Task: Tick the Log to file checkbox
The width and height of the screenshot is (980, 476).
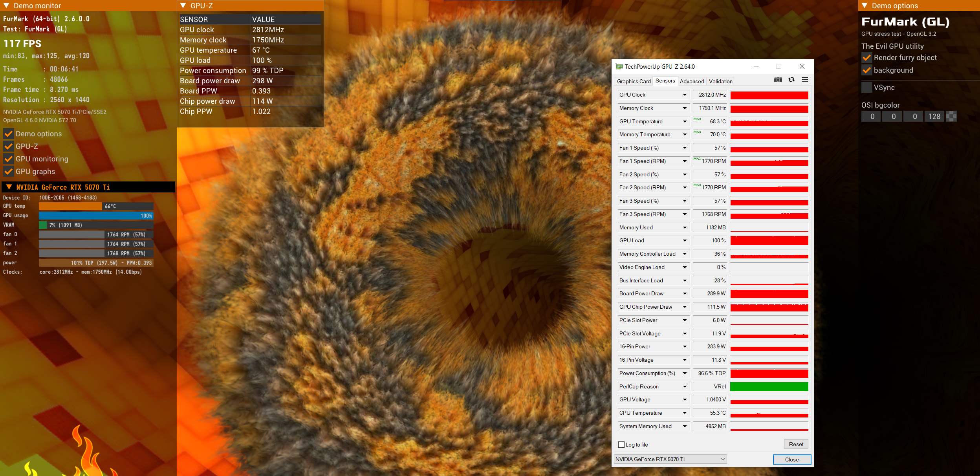Action: pos(621,445)
